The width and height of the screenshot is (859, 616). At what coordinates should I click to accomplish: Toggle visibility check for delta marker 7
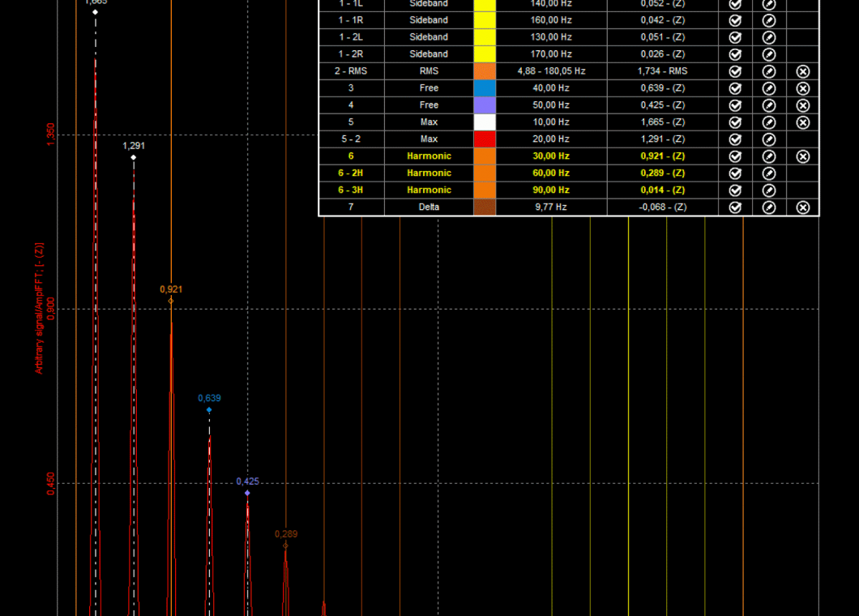coord(735,207)
